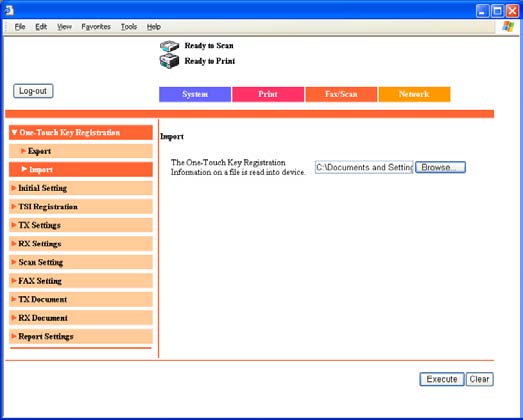
Task: Open the Favorites menu
Action: [96, 27]
